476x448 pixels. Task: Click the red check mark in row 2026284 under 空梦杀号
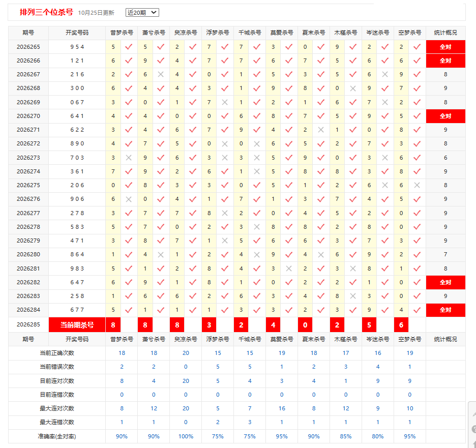click(x=417, y=310)
